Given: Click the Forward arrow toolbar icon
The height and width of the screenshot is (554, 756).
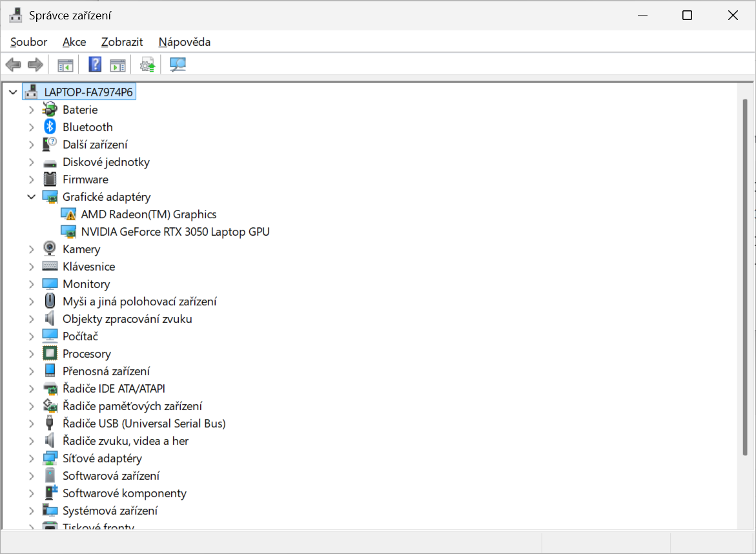Looking at the screenshot, I should click(x=36, y=65).
